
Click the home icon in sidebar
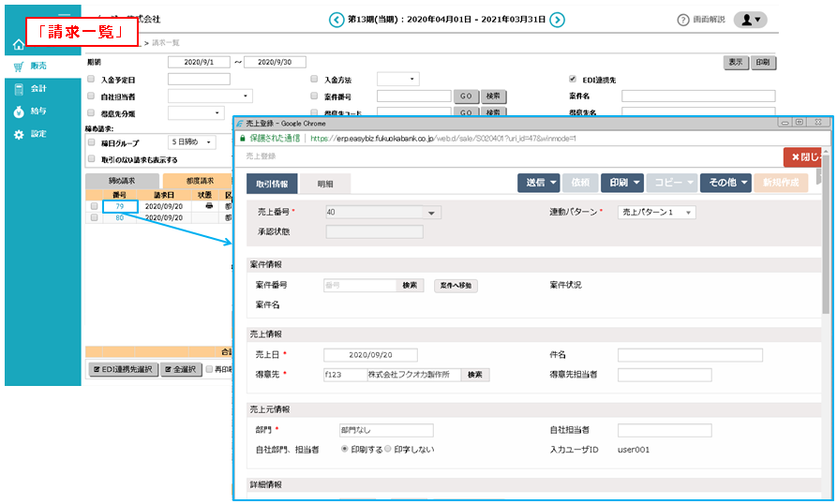(x=19, y=45)
